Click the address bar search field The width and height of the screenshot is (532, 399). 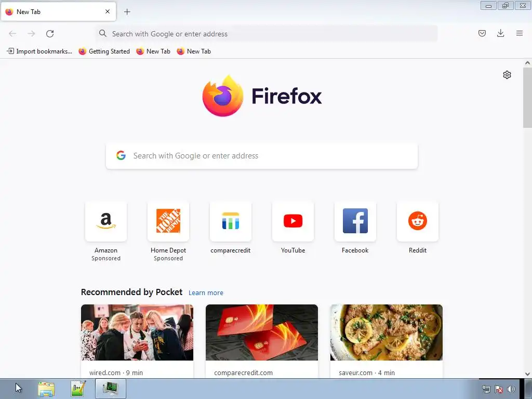coord(267,34)
